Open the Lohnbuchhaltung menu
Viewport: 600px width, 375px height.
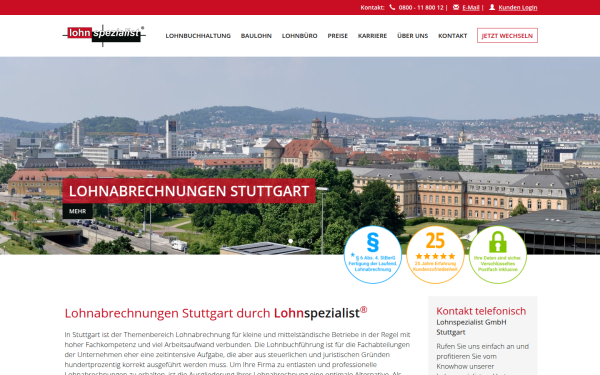pos(198,36)
